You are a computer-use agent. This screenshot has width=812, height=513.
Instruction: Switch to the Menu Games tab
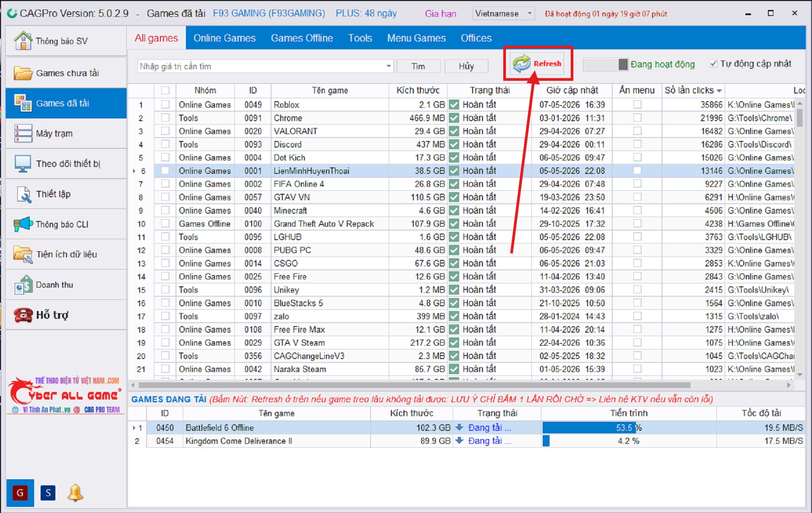pos(416,38)
